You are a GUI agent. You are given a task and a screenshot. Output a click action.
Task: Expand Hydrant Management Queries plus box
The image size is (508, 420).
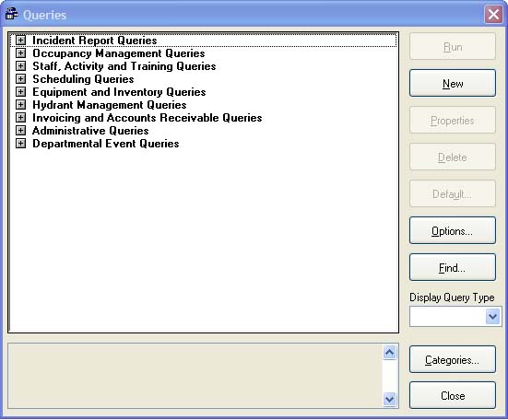[x=20, y=105]
